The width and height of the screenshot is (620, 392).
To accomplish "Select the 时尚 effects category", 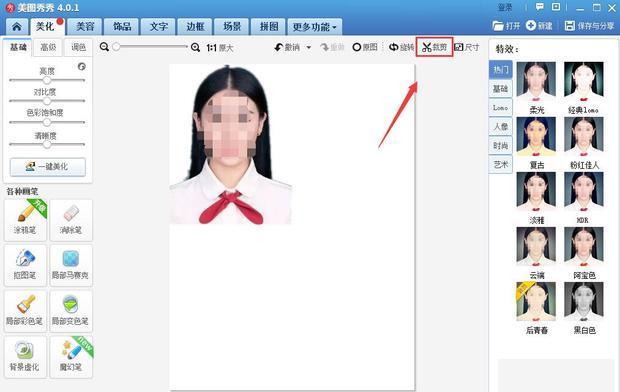I will pos(501,146).
